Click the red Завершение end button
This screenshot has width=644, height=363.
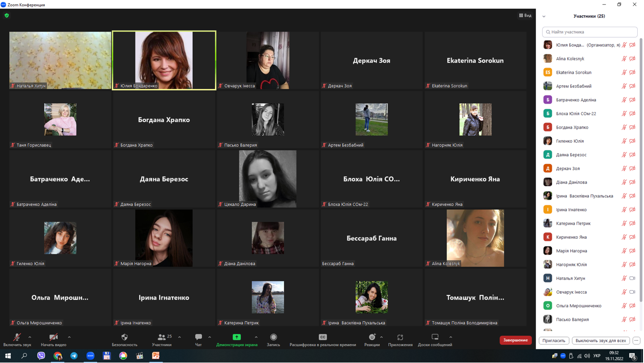point(515,340)
